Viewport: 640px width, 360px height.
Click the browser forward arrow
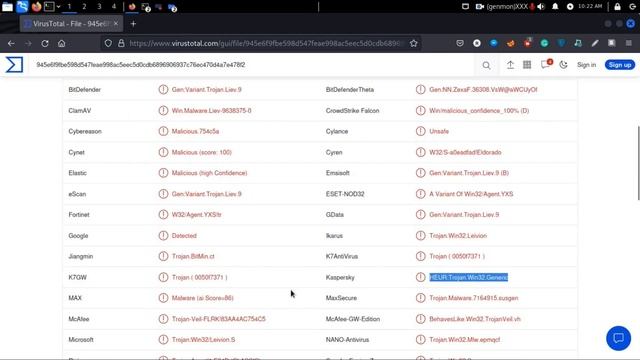[x=28, y=43]
